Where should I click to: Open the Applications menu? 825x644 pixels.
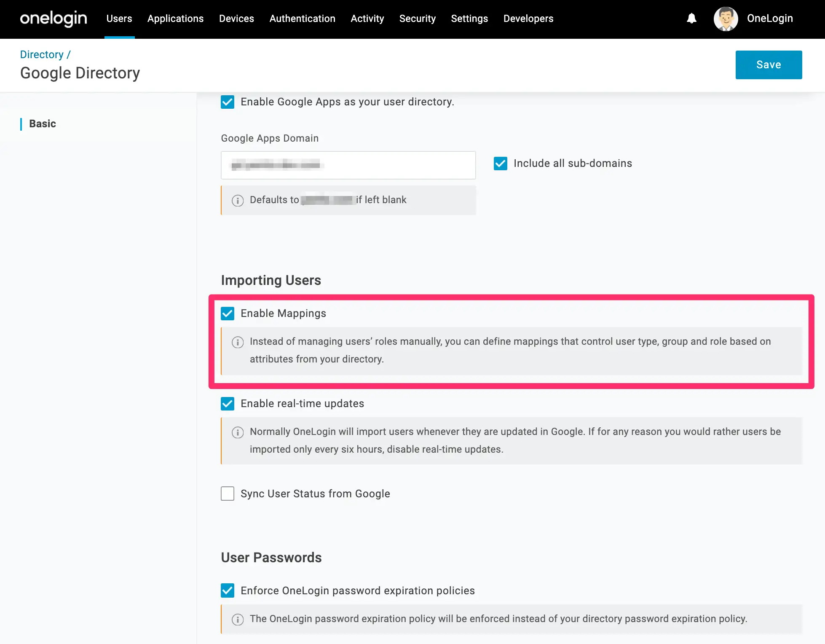tap(175, 19)
